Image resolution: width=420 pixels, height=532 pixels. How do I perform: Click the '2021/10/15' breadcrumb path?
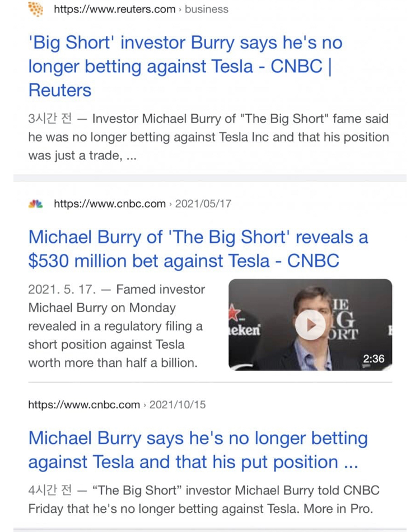coord(178,404)
